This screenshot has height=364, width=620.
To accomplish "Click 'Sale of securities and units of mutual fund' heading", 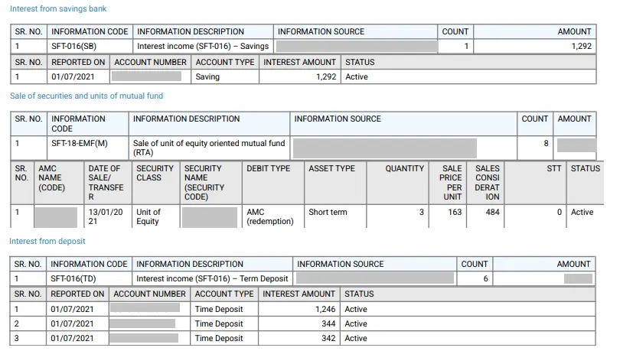I will (x=86, y=96).
